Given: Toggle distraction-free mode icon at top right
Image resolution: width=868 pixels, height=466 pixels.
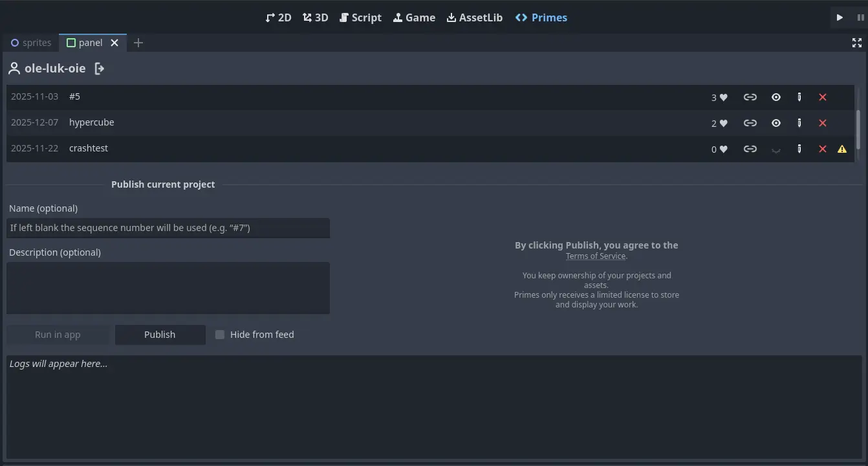Looking at the screenshot, I should (857, 43).
